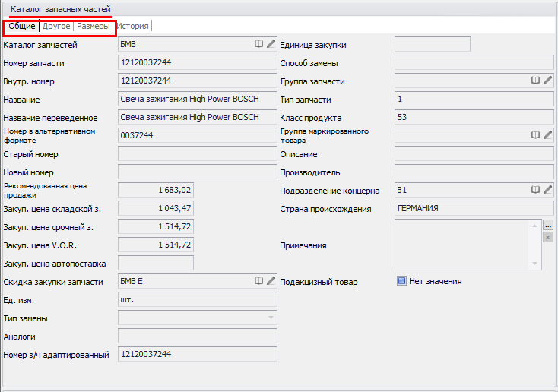The image size is (558, 392).
Task: Open book icon for Группа маркированного товара
Action: pyautogui.click(x=535, y=135)
